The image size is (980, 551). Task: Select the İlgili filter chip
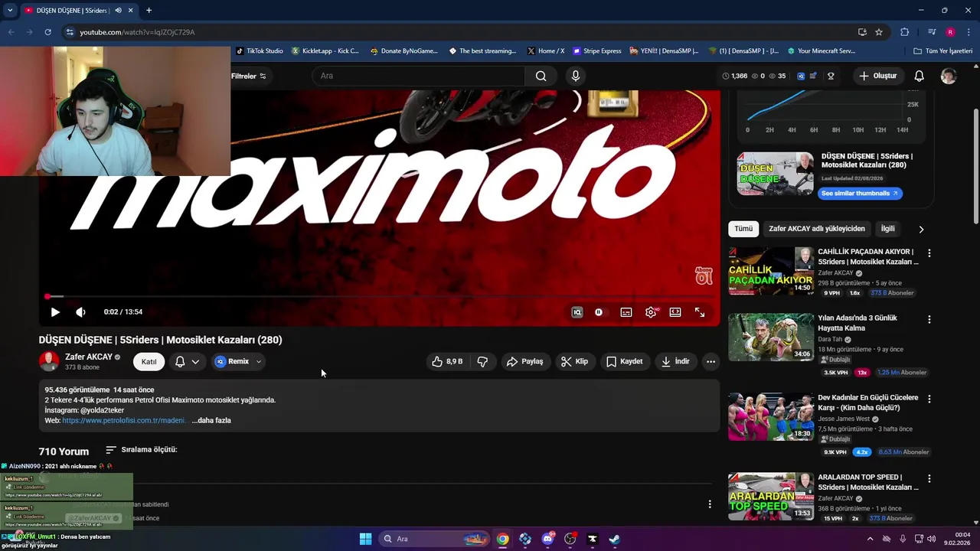point(887,229)
